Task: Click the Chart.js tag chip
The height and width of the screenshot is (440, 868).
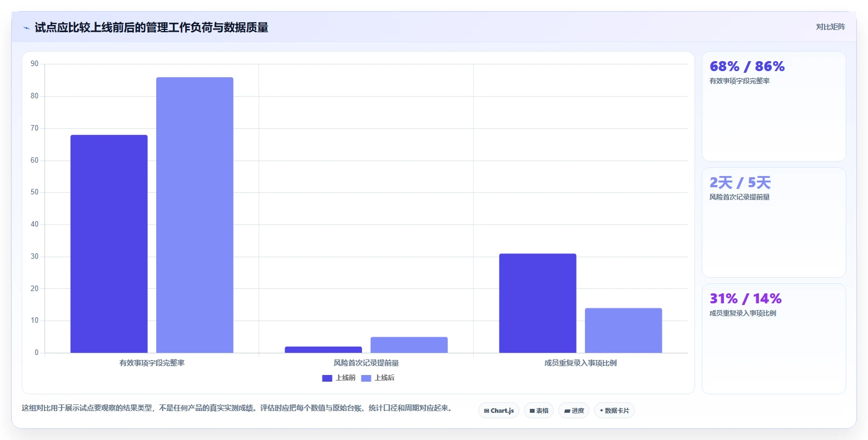Action: (499, 411)
